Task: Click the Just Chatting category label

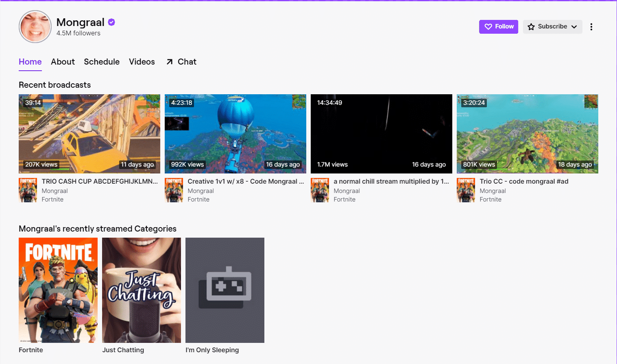Action: 123,350
